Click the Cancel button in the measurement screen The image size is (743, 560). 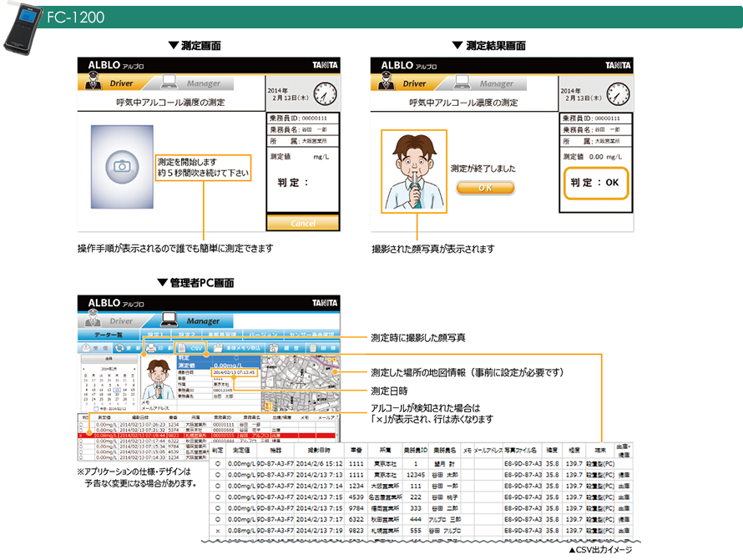tap(303, 223)
